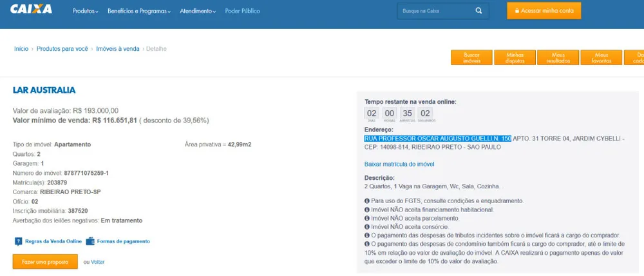Click Acessar minha conta button

click(544, 11)
